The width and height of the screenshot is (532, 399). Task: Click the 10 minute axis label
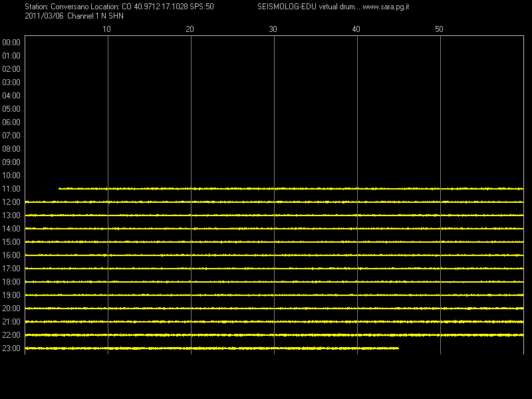pos(106,29)
